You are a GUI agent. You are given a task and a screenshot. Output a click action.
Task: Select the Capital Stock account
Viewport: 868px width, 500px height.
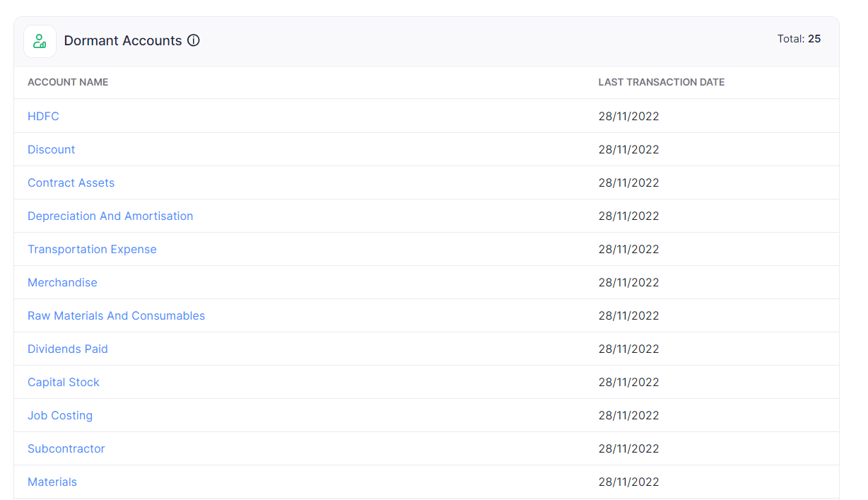click(63, 382)
